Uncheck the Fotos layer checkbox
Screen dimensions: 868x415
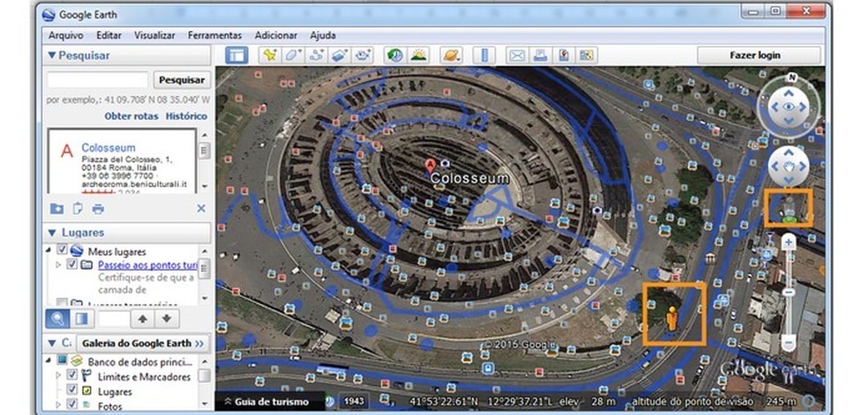click(72, 405)
